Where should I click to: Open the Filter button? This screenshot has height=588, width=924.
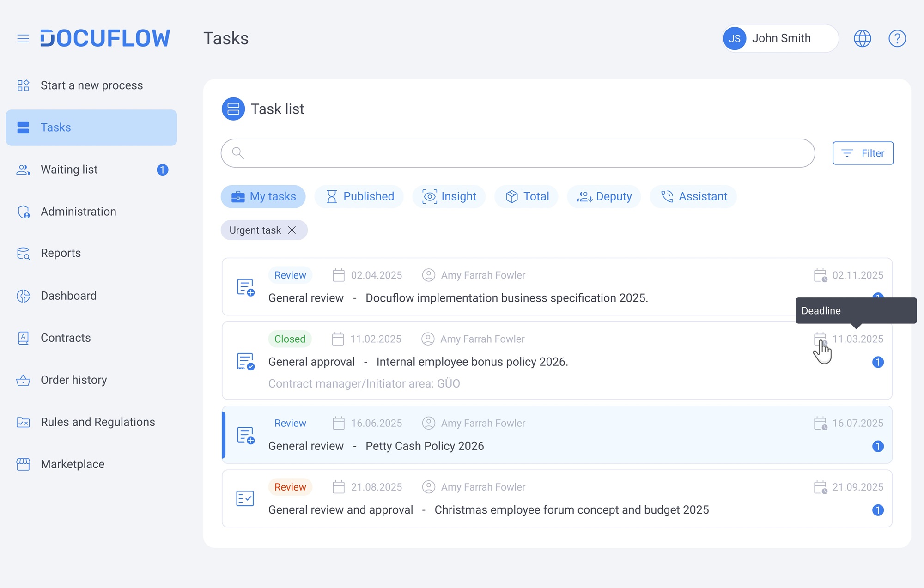point(863,153)
